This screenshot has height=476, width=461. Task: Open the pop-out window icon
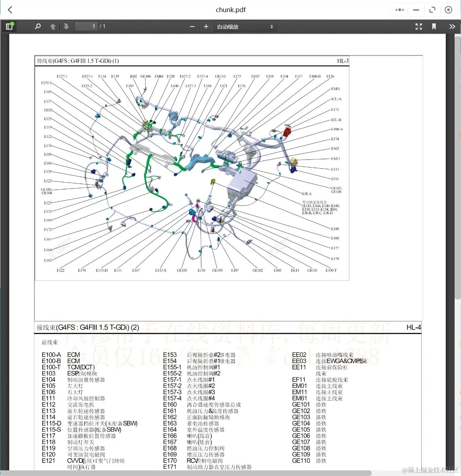pos(432,10)
